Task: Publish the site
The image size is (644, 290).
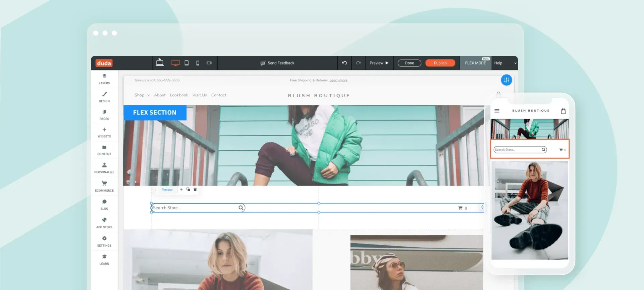Action: 440,63
